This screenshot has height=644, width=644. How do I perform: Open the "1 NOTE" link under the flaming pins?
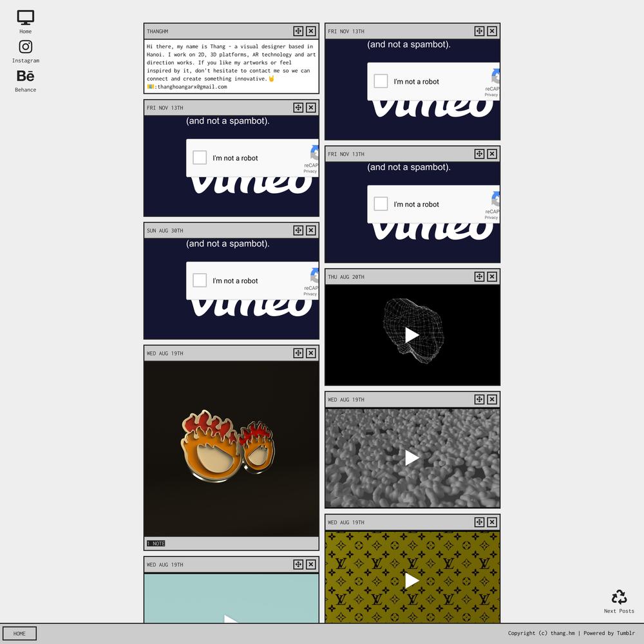click(x=156, y=544)
